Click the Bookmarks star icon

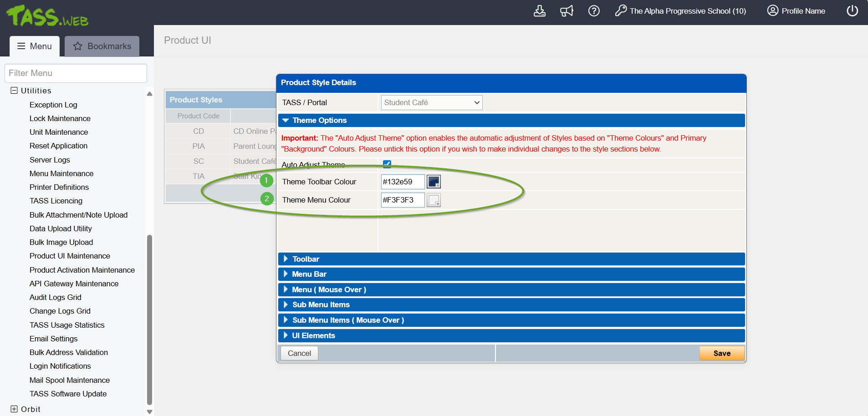click(x=78, y=46)
